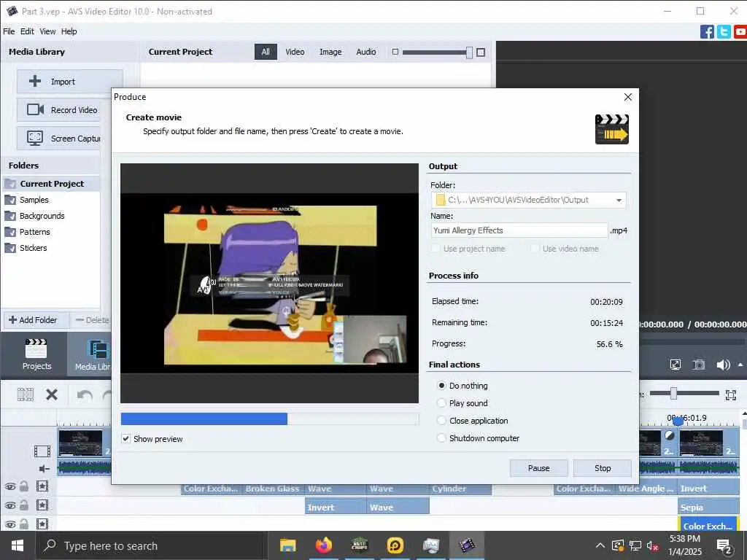Stop the movie creation

pyautogui.click(x=603, y=468)
